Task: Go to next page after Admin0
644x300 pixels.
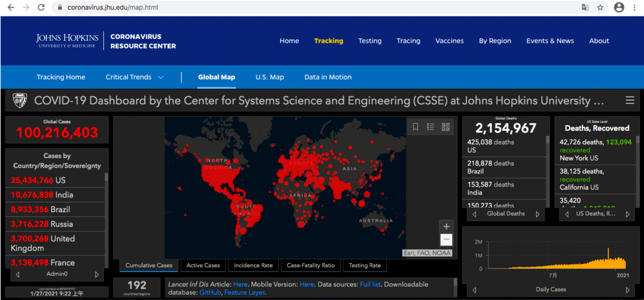Action: coord(97,275)
